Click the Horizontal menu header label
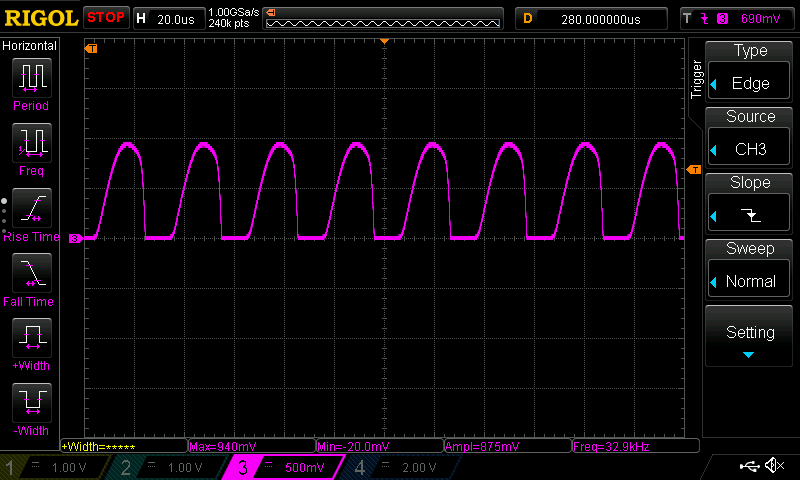Image resolution: width=800 pixels, height=480 pixels. coord(29,46)
